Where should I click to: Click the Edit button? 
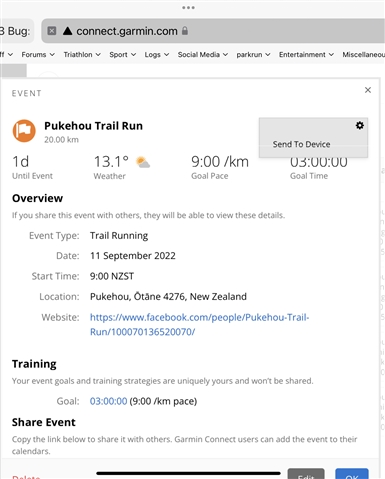(306, 474)
